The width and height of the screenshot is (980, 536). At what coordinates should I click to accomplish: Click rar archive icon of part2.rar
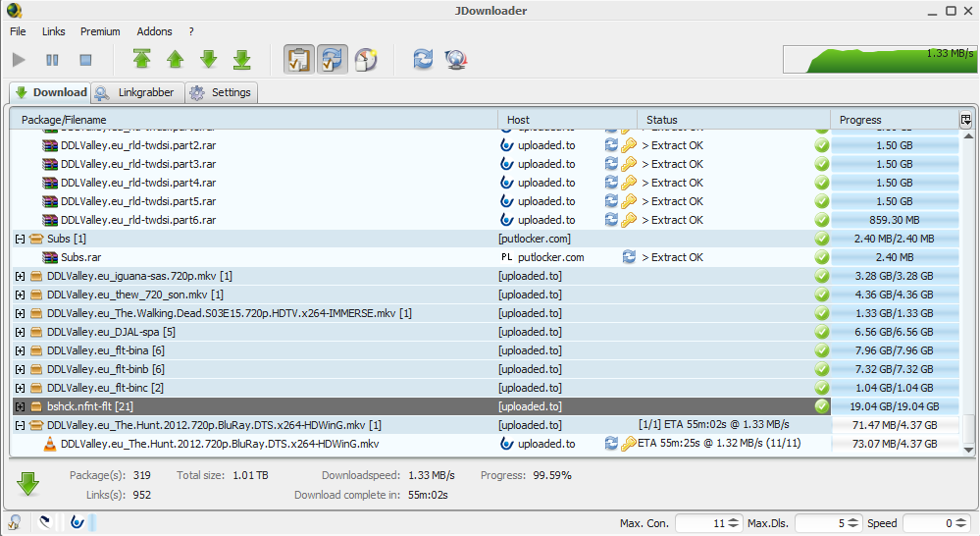click(x=50, y=145)
